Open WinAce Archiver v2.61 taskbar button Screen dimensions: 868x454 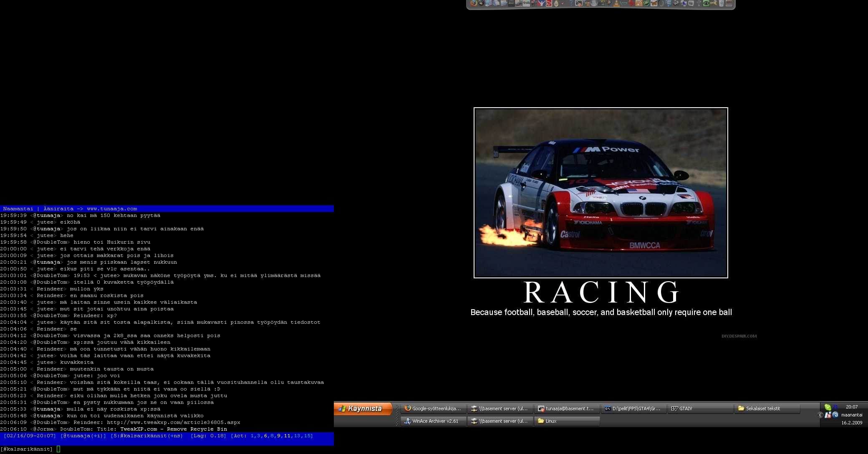[x=433, y=421]
